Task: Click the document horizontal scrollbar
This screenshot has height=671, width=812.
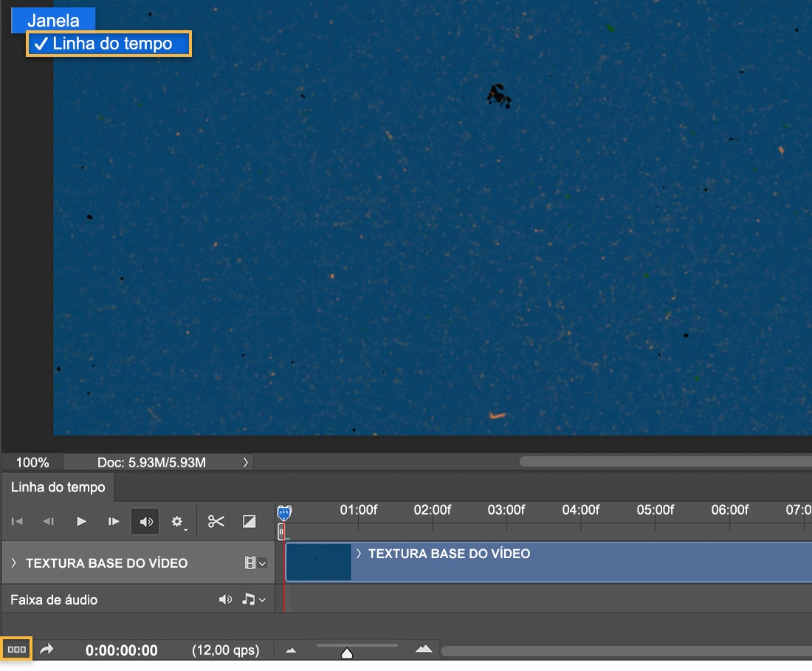Action: pos(665,461)
